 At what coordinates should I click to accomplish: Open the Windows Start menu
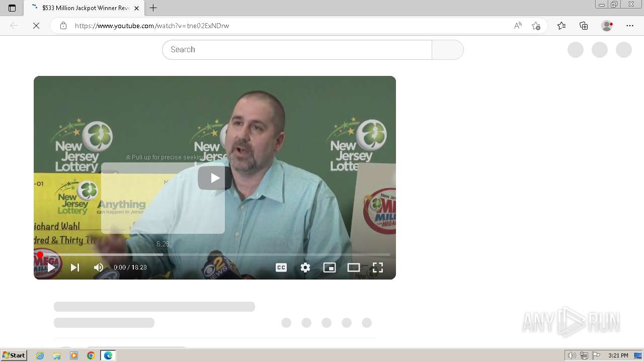click(14, 355)
